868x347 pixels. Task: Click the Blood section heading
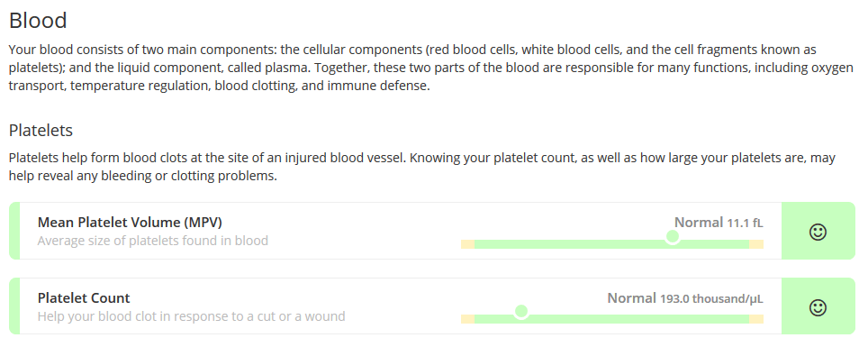[38, 21]
